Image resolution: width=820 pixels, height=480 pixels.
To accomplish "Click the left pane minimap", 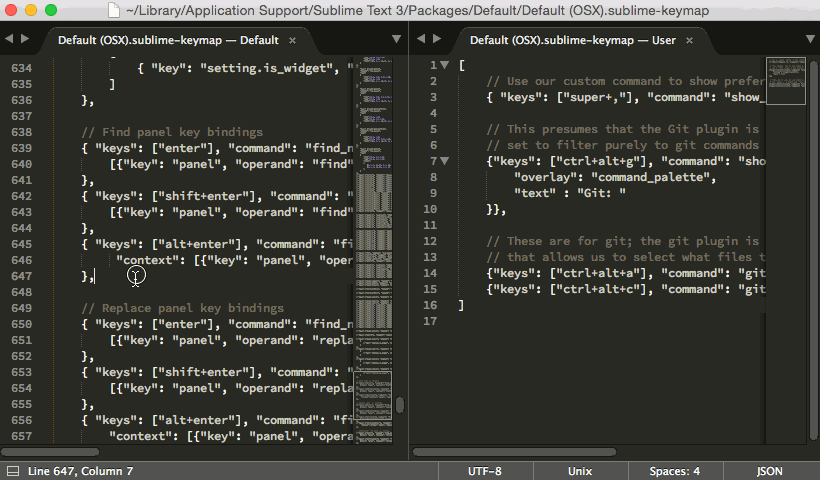I will [374, 250].
